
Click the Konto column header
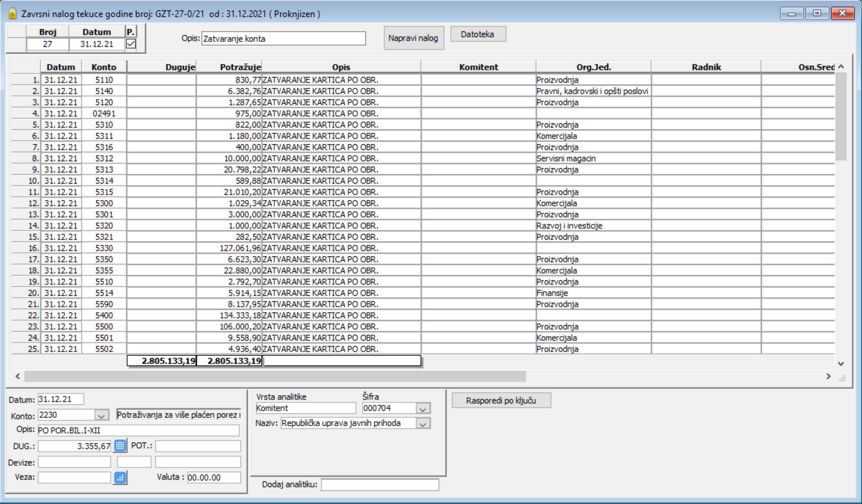tap(104, 67)
